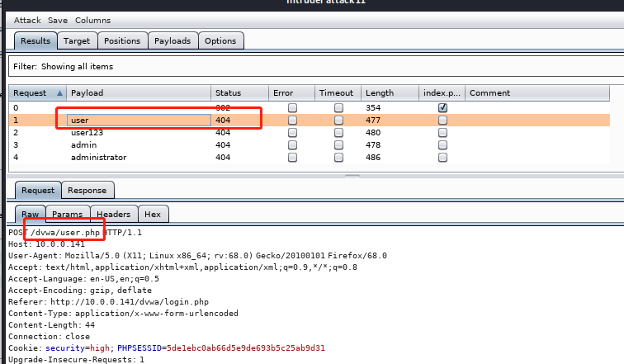Image resolution: width=624 pixels, height=364 pixels.
Task: Click length value 354
Action: click(373, 108)
